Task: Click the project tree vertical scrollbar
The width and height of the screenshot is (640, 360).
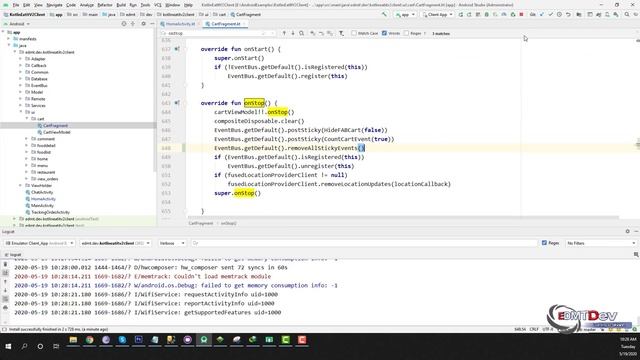Action: pyautogui.click(x=155, y=100)
